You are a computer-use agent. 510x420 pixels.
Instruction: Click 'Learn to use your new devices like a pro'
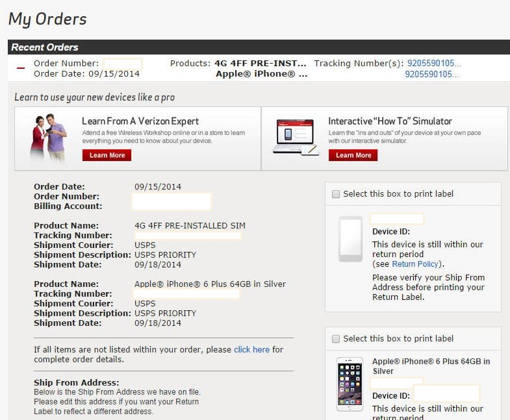click(x=95, y=97)
